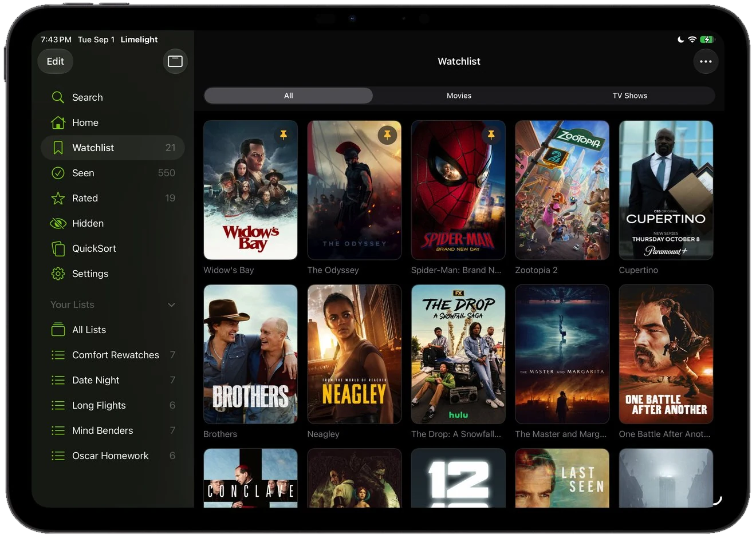The width and height of the screenshot is (756, 538).
Task: Tap the Edit button in sidebar
Action: click(56, 61)
